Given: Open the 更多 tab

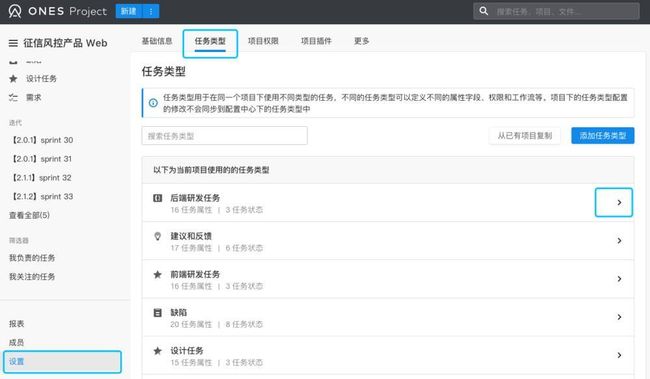Looking at the screenshot, I should pos(361,41).
